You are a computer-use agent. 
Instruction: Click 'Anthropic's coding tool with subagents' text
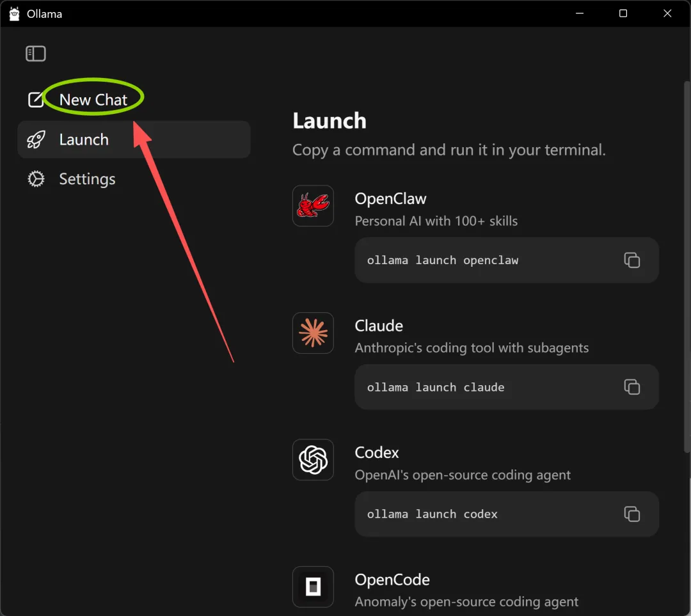point(472,347)
